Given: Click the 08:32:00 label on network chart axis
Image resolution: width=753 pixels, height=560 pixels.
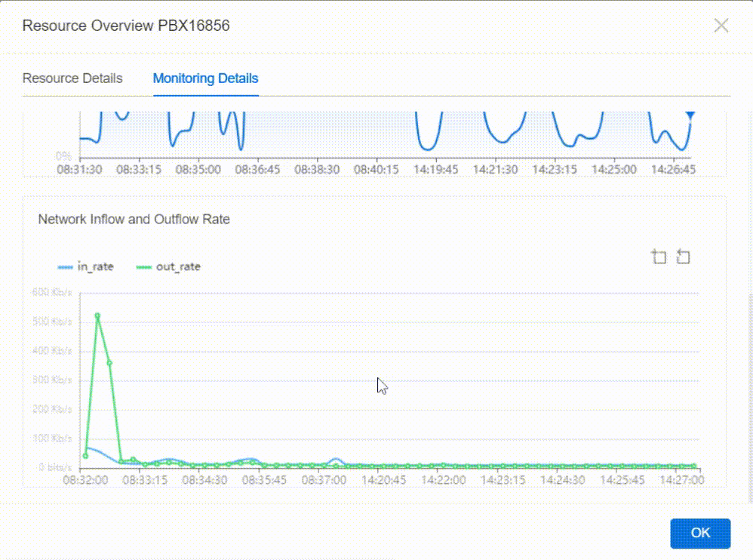Looking at the screenshot, I should point(84,479).
